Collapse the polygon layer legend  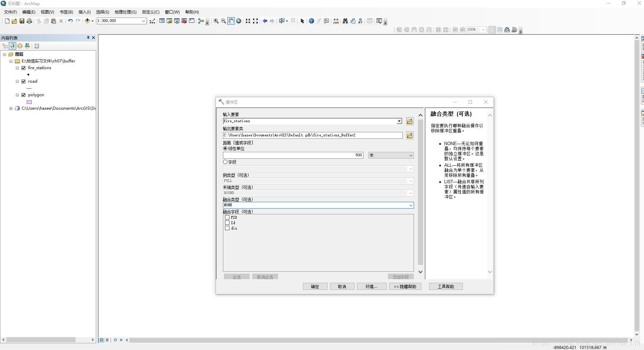click(17, 95)
